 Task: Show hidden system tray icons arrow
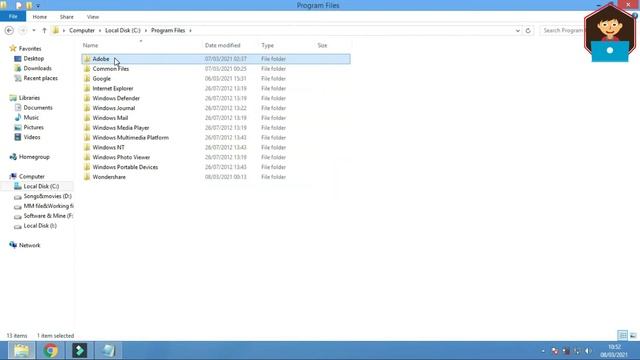[543, 351]
